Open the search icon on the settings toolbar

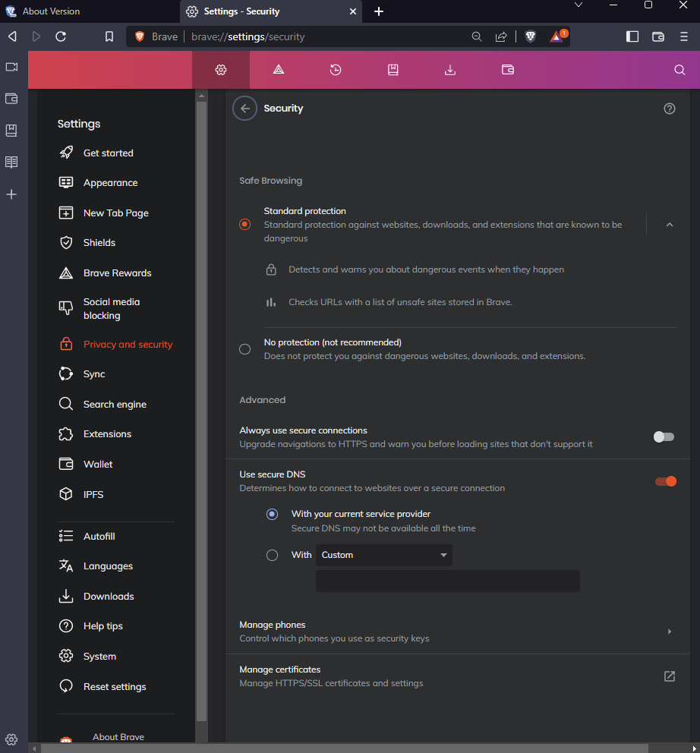click(x=679, y=69)
